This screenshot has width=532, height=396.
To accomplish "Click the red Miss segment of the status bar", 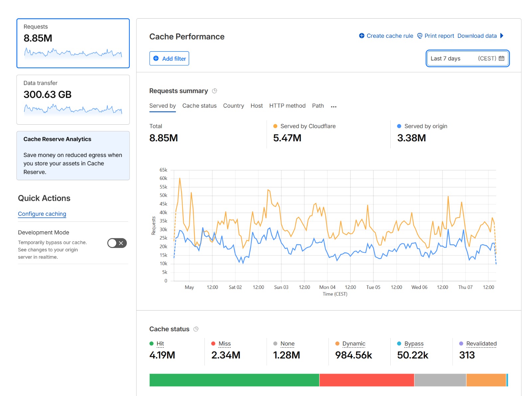I will (367, 380).
